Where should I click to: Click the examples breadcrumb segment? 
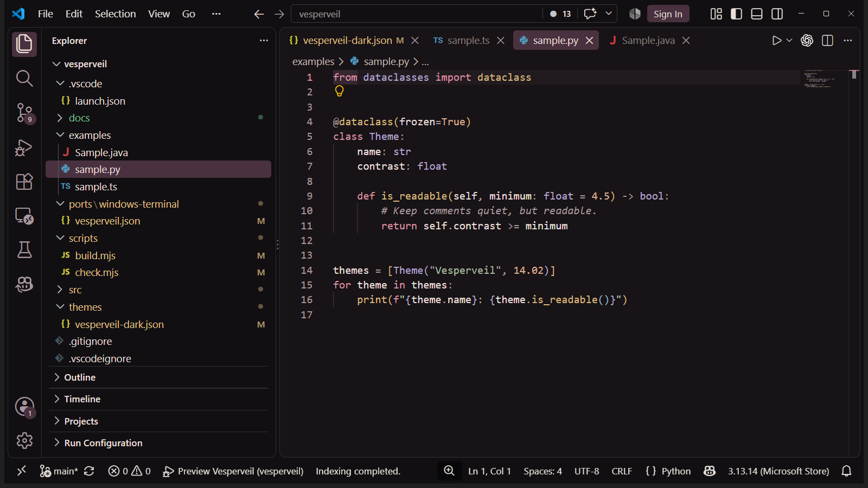(313, 62)
